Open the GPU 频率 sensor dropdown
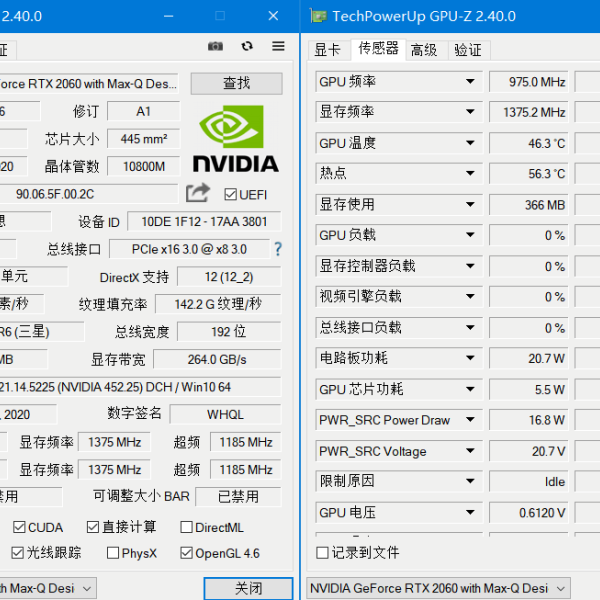 tap(471, 82)
